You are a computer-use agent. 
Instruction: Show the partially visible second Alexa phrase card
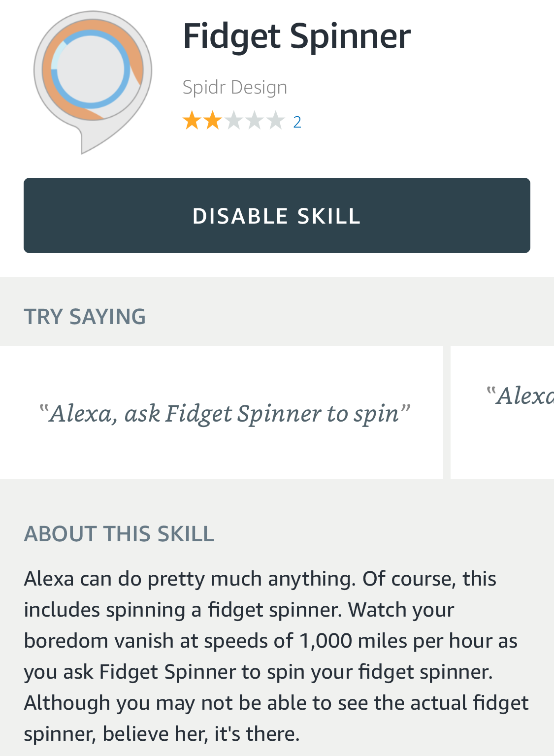point(502,413)
